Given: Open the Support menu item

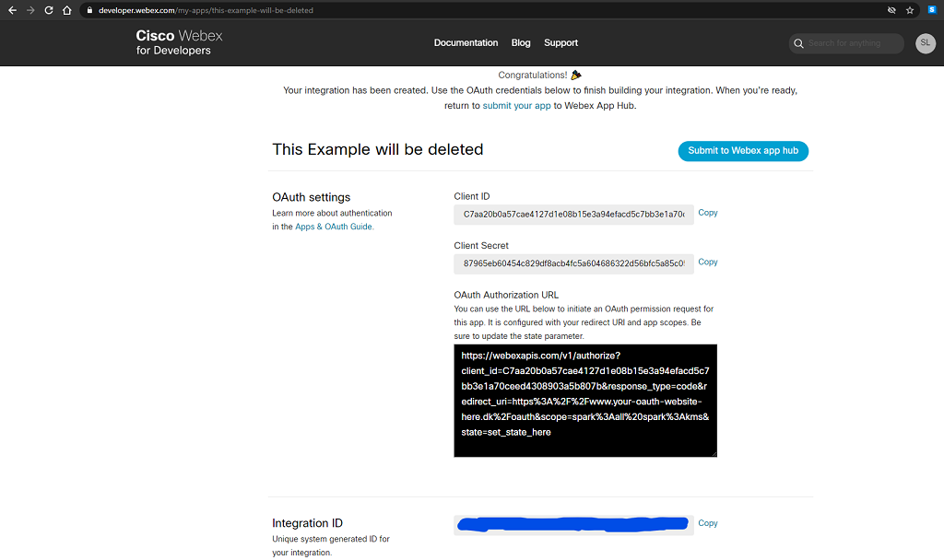Looking at the screenshot, I should (x=561, y=42).
